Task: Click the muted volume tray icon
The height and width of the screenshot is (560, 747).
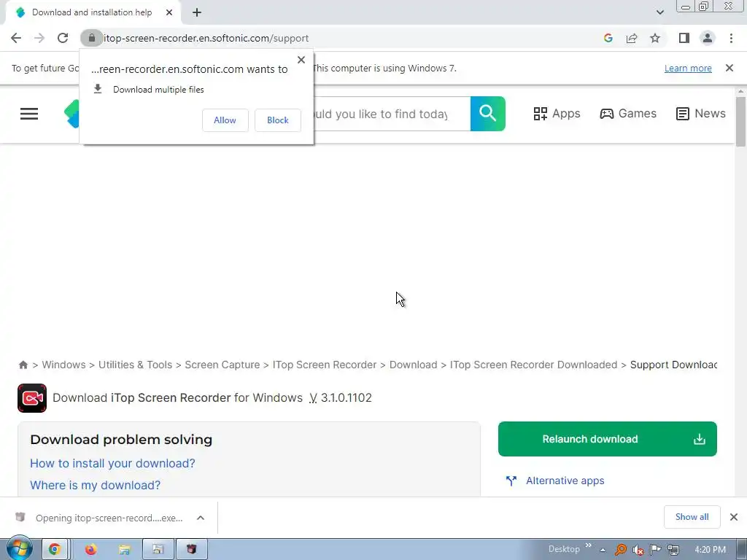Action: coord(638,550)
